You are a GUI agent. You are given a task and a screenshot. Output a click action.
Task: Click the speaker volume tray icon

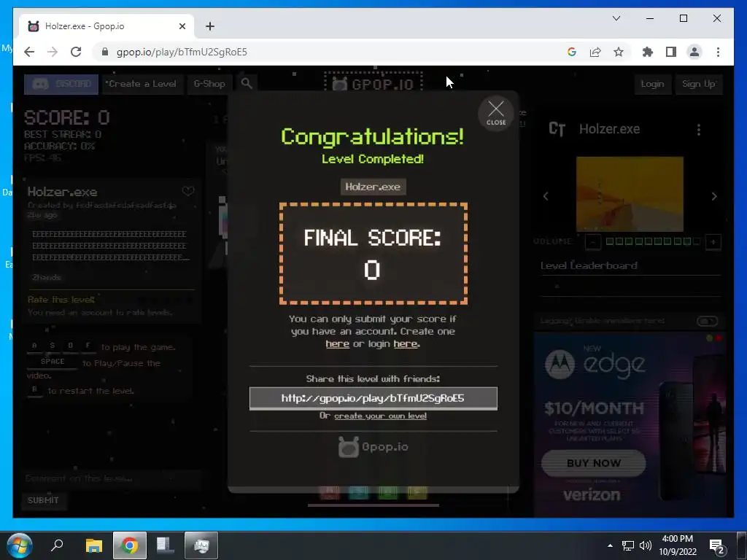tap(646, 545)
